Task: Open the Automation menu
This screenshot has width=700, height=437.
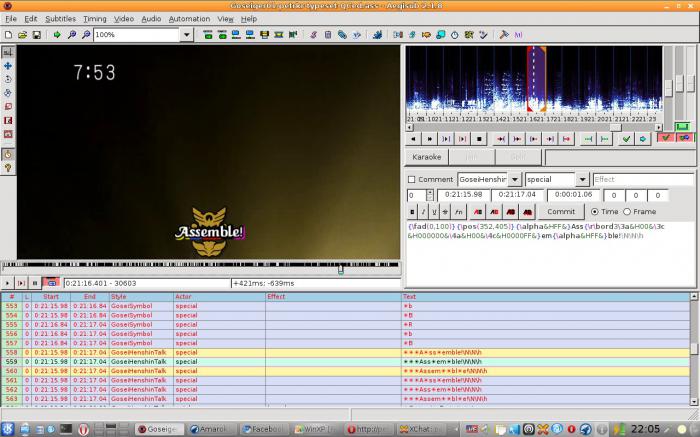Action: 189,19
